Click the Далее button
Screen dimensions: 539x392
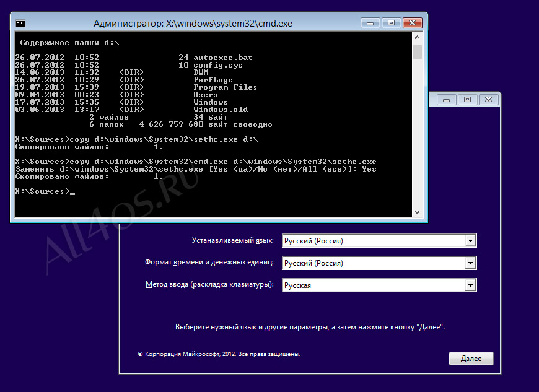coord(471,359)
